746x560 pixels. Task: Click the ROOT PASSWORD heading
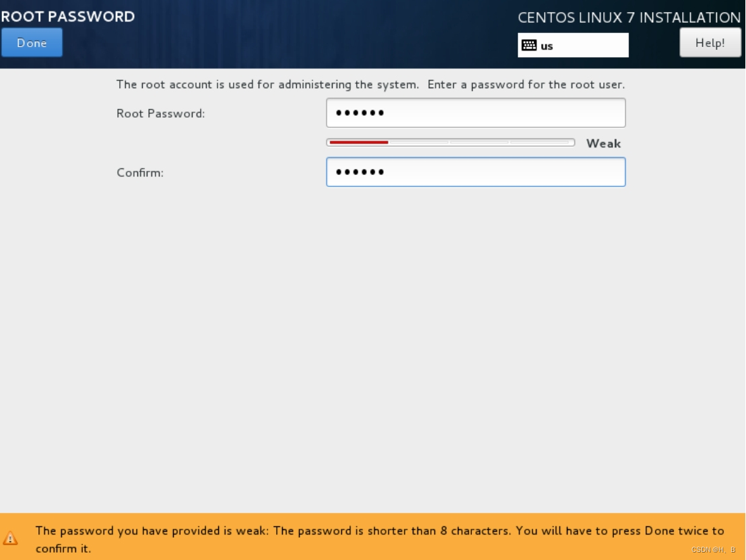tap(68, 17)
